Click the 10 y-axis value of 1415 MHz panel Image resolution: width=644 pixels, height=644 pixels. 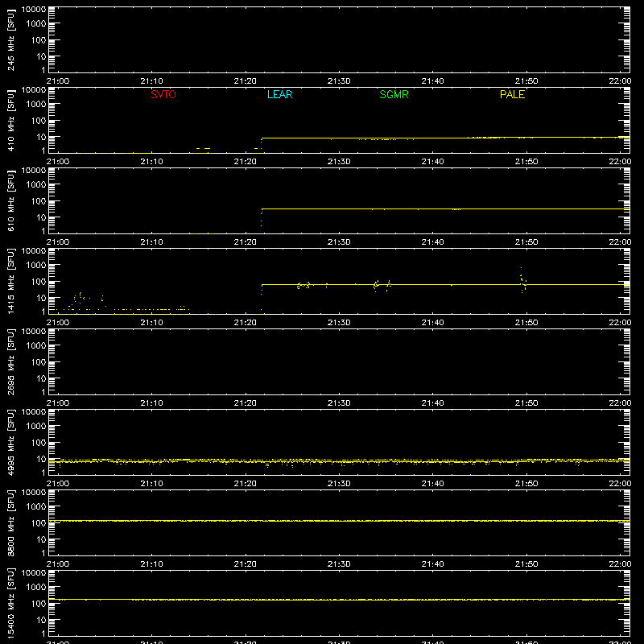41,298
